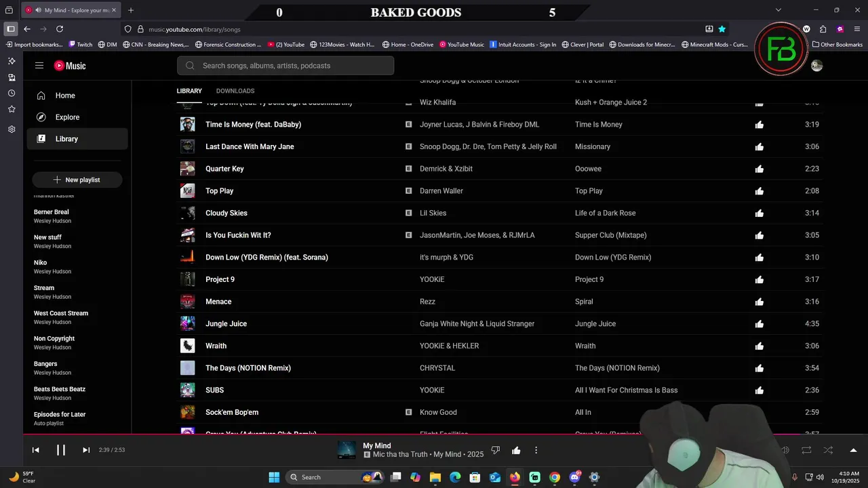
Task: Click the New playlist button
Action: pos(77,180)
